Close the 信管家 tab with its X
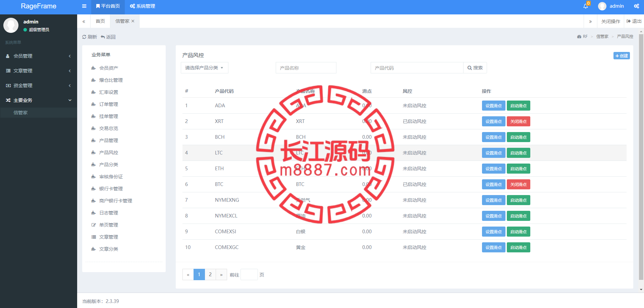 (133, 21)
